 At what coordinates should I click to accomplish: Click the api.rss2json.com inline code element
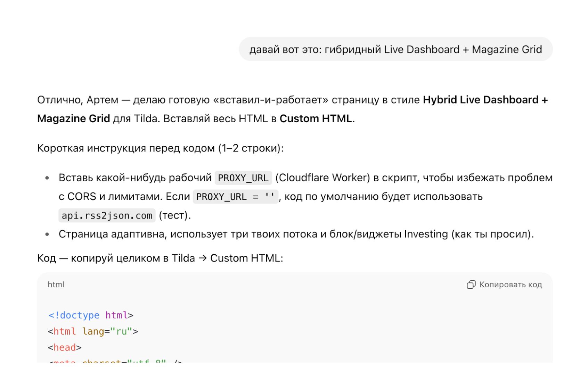tap(107, 215)
